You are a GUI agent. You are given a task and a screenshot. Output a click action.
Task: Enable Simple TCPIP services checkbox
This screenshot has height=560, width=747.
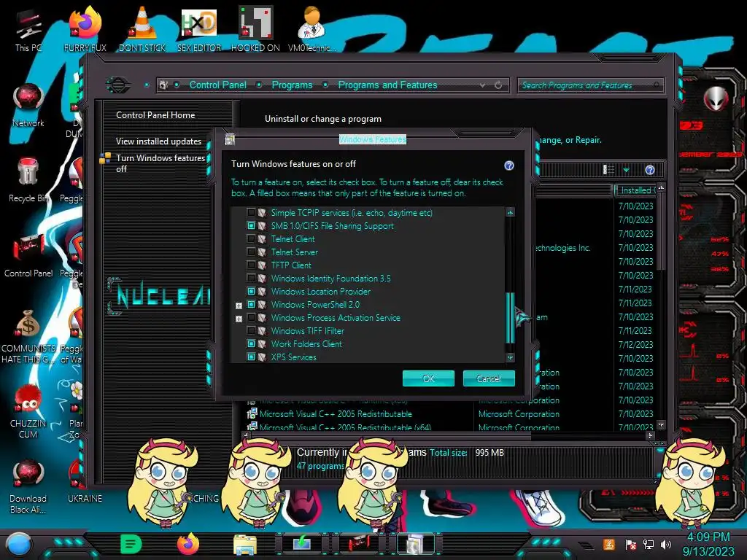click(251, 213)
